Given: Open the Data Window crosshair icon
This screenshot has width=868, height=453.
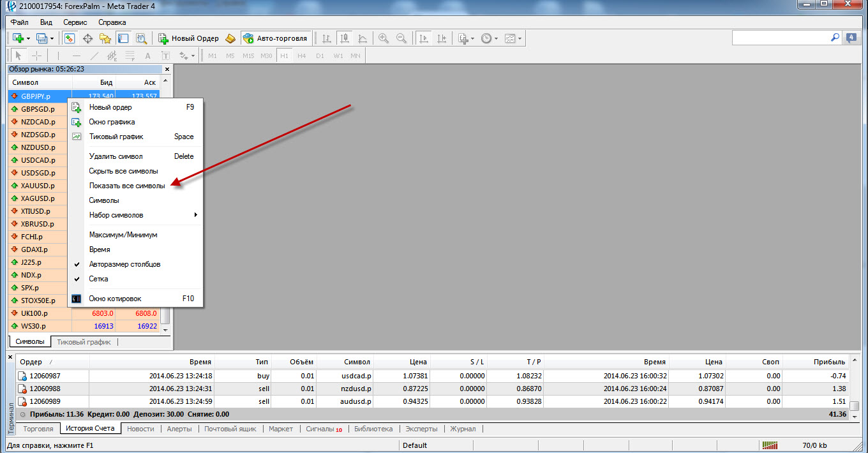Looking at the screenshot, I should point(88,38).
